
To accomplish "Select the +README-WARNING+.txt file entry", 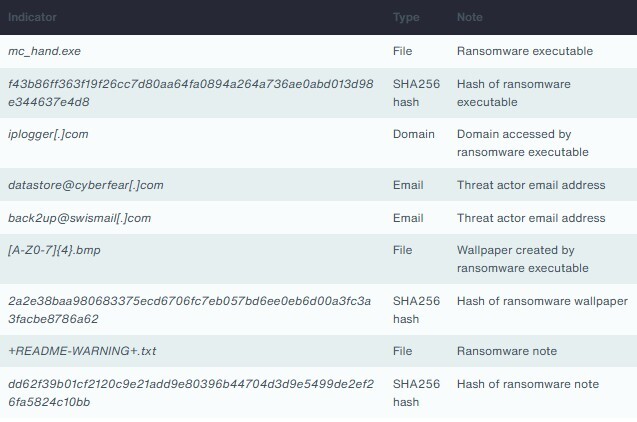I will coord(82,351).
